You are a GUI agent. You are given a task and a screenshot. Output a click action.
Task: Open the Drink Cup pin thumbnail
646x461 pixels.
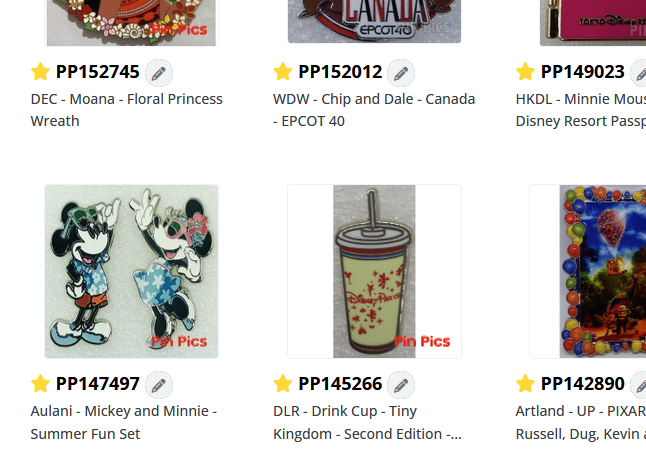point(374,271)
